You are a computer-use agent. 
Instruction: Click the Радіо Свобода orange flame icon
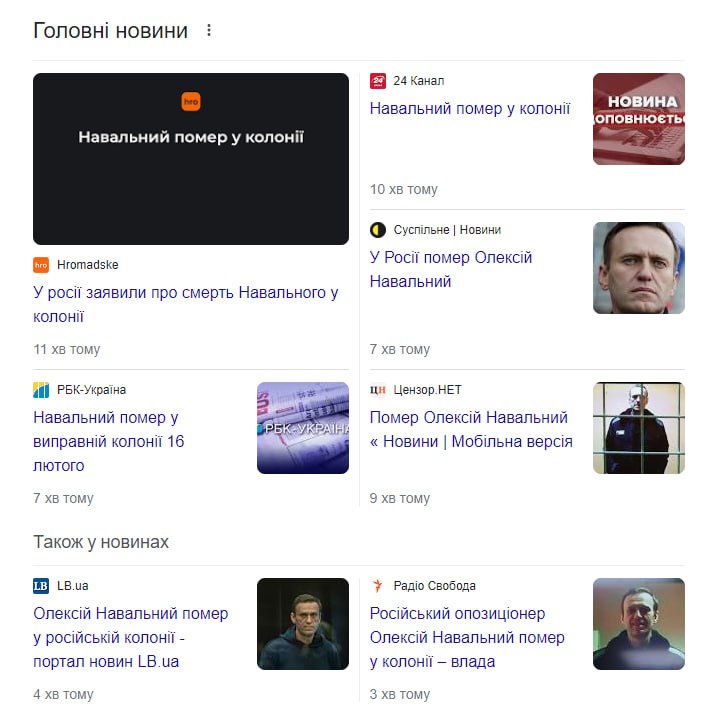click(378, 586)
